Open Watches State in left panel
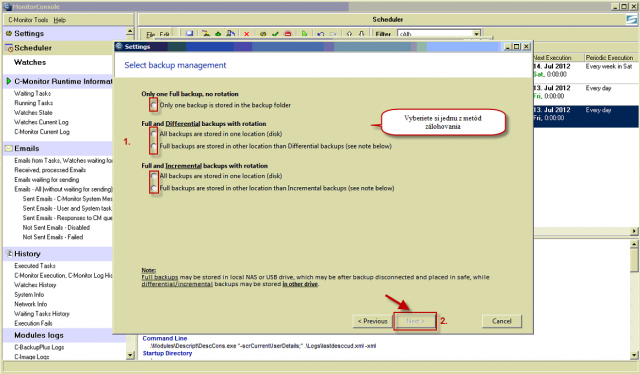Image resolution: width=640 pixels, height=374 pixels. tap(33, 113)
